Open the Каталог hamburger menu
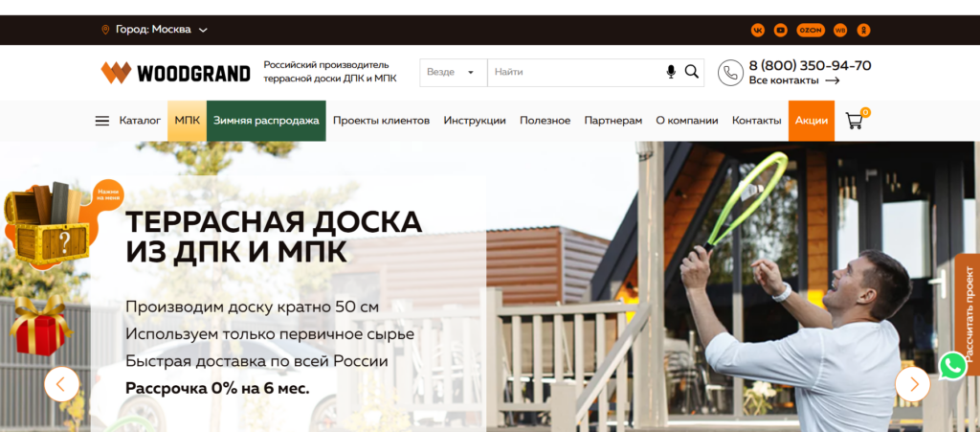The image size is (980, 432). (x=128, y=121)
